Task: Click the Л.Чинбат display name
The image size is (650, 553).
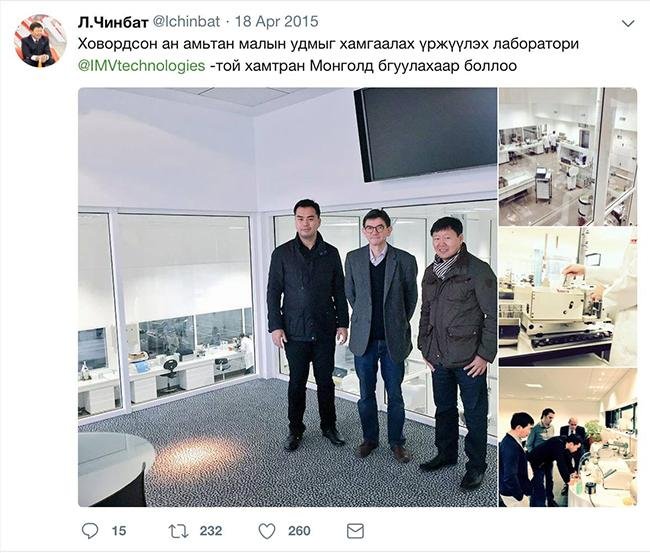Action: [x=113, y=22]
